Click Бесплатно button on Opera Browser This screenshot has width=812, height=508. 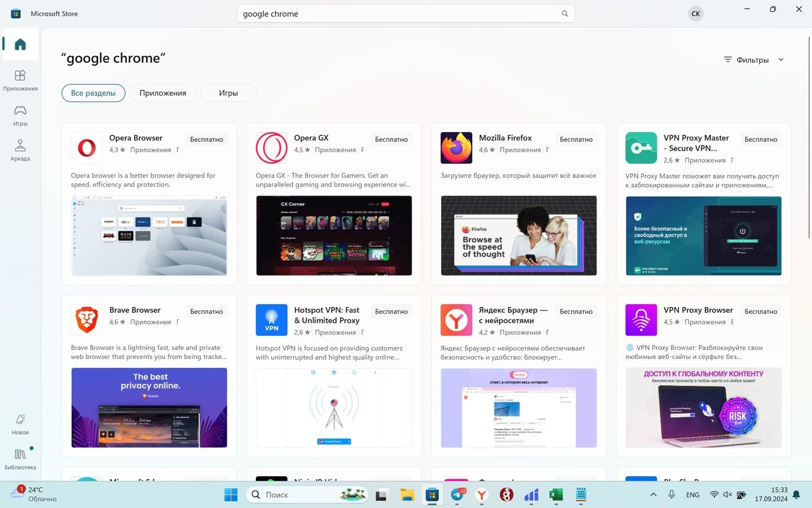(x=206, y=139)
